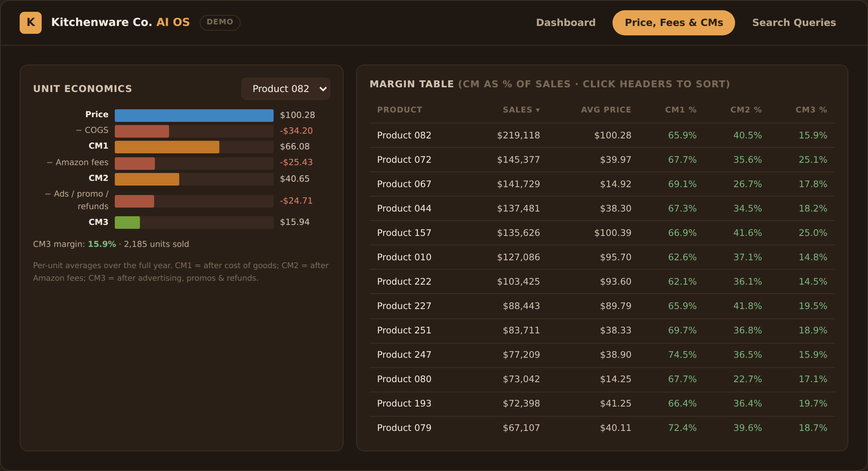The image size is (868, 471).
Task: Click avg price $39.97
Action: [616, 160]
